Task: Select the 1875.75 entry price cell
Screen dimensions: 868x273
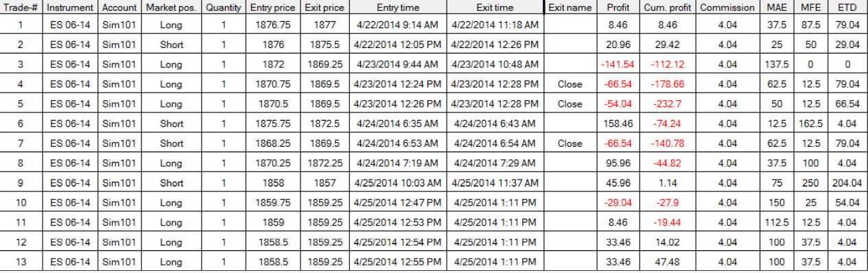Action: point(273,123)
